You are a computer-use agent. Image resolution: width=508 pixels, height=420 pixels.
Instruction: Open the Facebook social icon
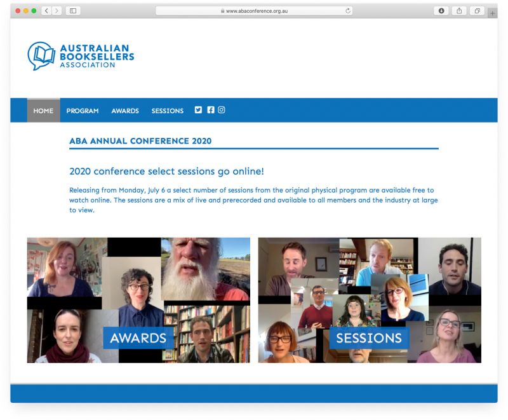[211, 110]
